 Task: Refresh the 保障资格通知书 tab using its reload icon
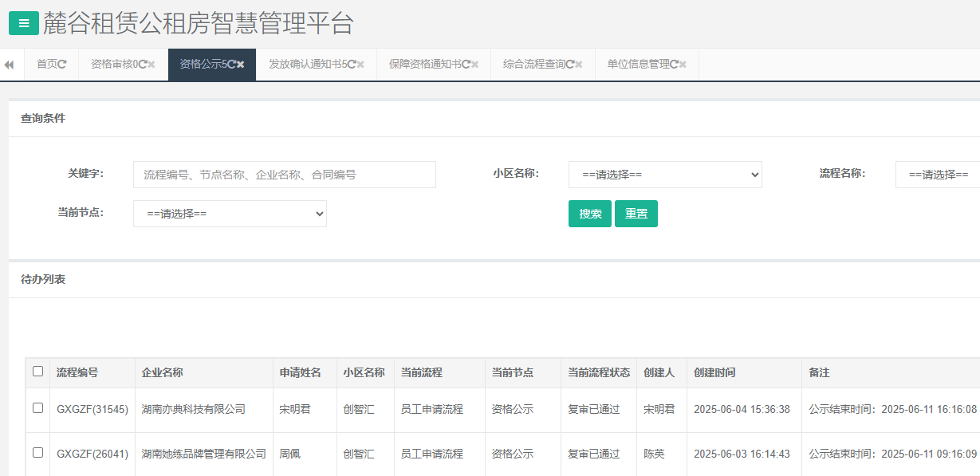(466, 65)
